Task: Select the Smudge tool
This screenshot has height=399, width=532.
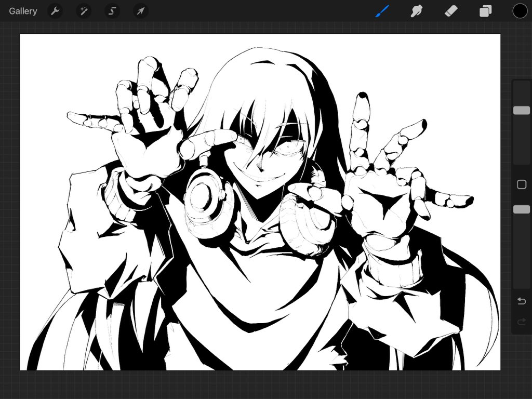Action: [417, 11]
